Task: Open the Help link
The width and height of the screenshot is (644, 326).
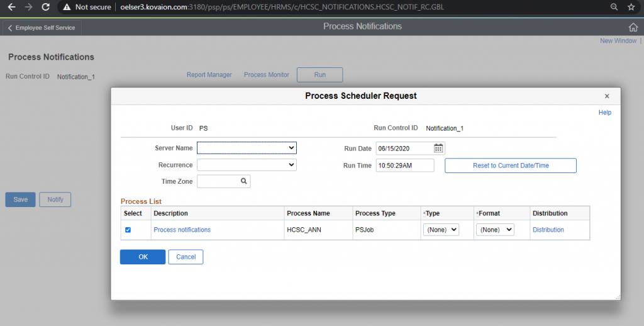Action: point(604,113)
